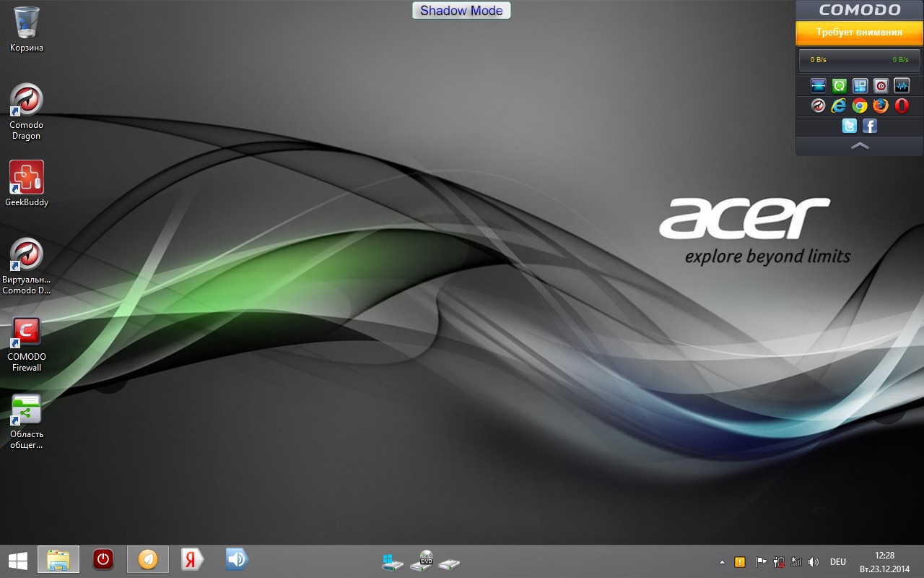This screenshot has width=924, height=578.
Task: Open the volume speaker icon in tray
Action: [814, 562]
